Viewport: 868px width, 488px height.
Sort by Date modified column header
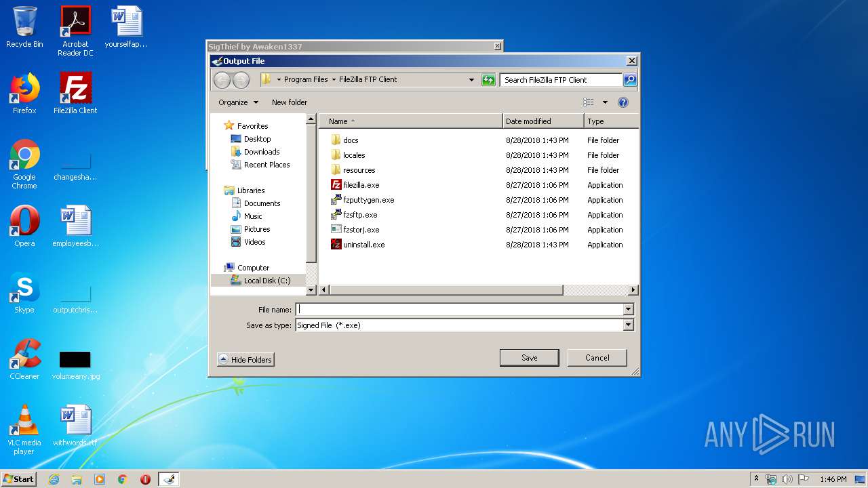click(543, 121)
